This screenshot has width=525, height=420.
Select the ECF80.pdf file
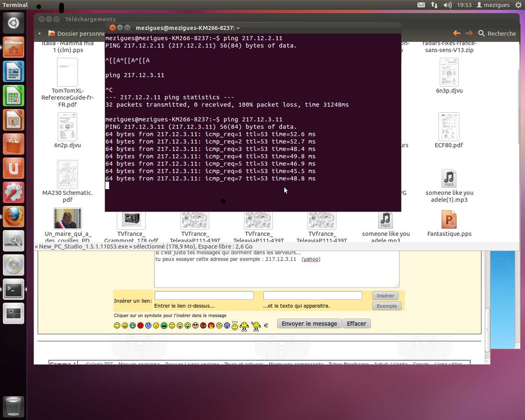point(449,130)
